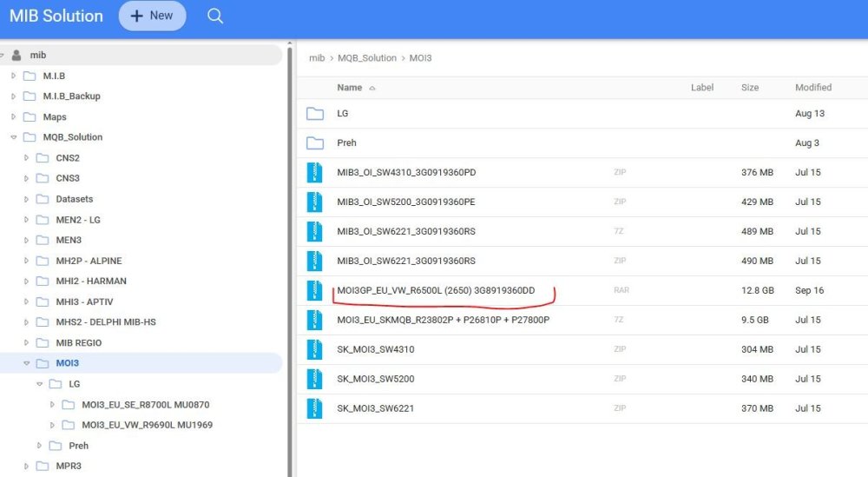The width and height of the screenshot is (868, 477).
Task: Collapse the MOI3 tree node
Action: [x=27, y=363]
